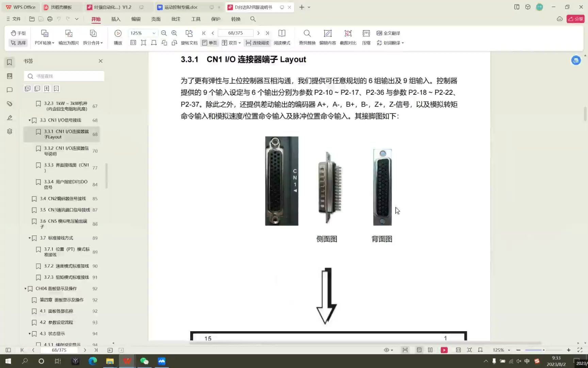Open the Word Translate (划词翻译) dropdown

click(390, 43)
